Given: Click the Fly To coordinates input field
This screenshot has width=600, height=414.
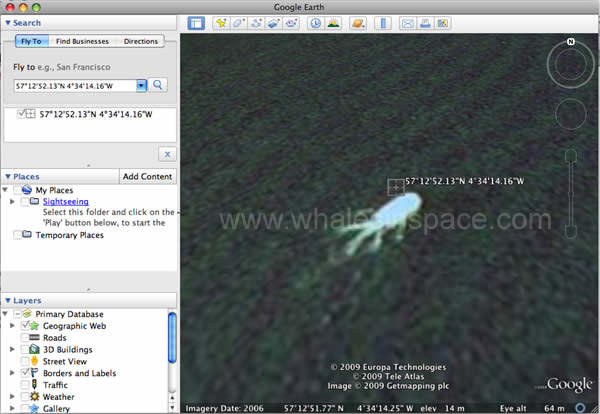Looking at the screenshot, I should click(x=75, y=86).
